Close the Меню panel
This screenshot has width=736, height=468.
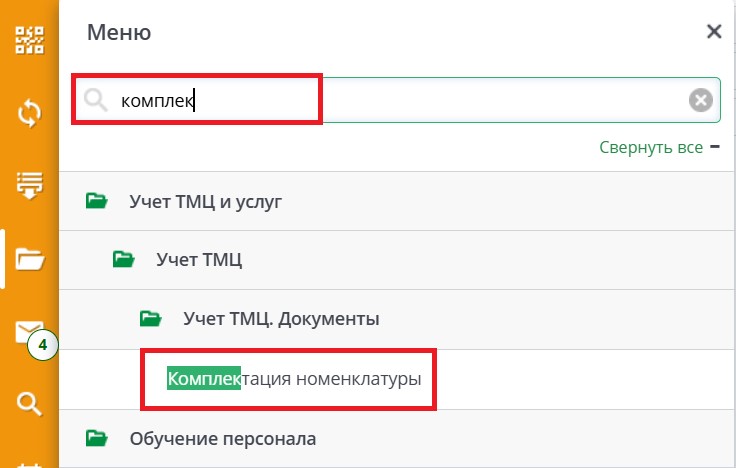point(714,31)
